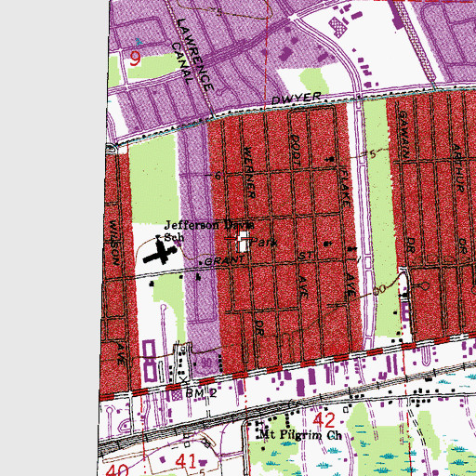This screenshot has height=476, width=476.
Task: Click the ARTHUR street label
Action: [x=458, y=168]
